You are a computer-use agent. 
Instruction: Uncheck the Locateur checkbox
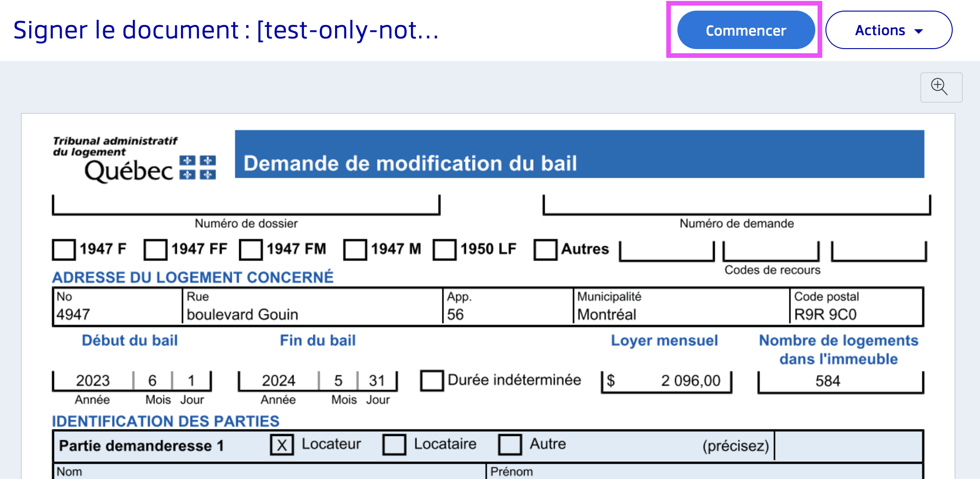pos(282,445)
